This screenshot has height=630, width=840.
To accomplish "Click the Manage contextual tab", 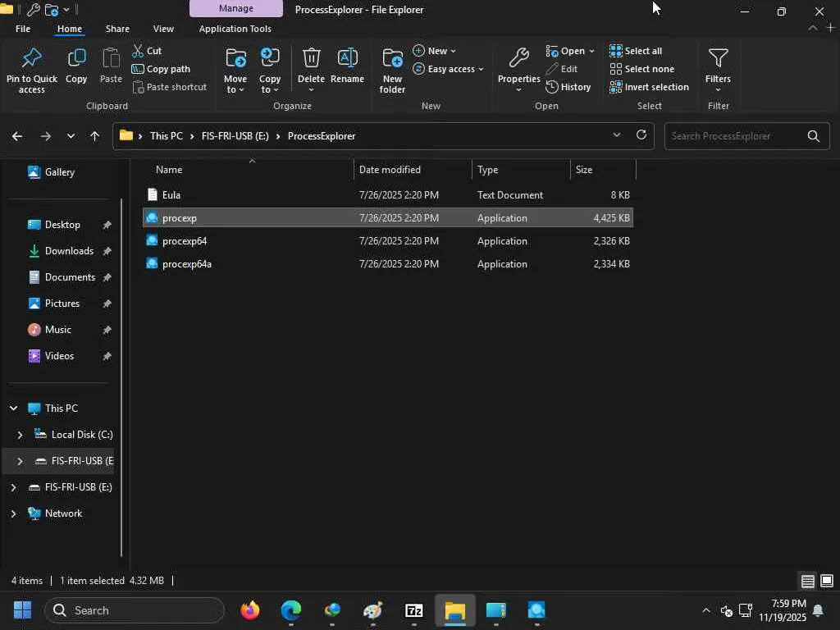I will tap(235, 8).
